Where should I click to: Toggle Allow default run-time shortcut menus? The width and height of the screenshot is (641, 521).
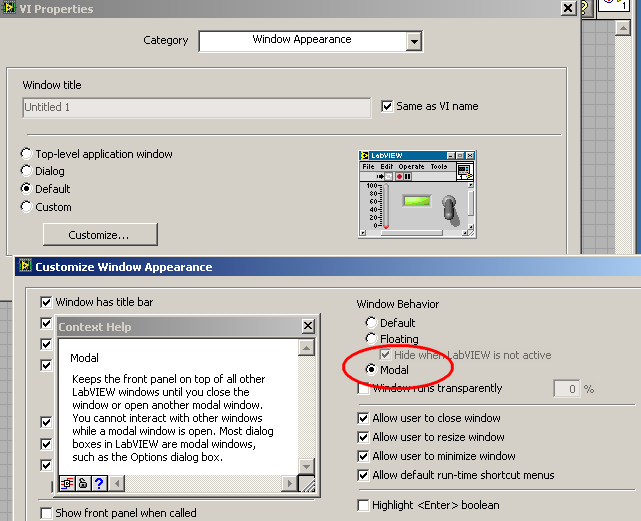[x=363, y=475]
